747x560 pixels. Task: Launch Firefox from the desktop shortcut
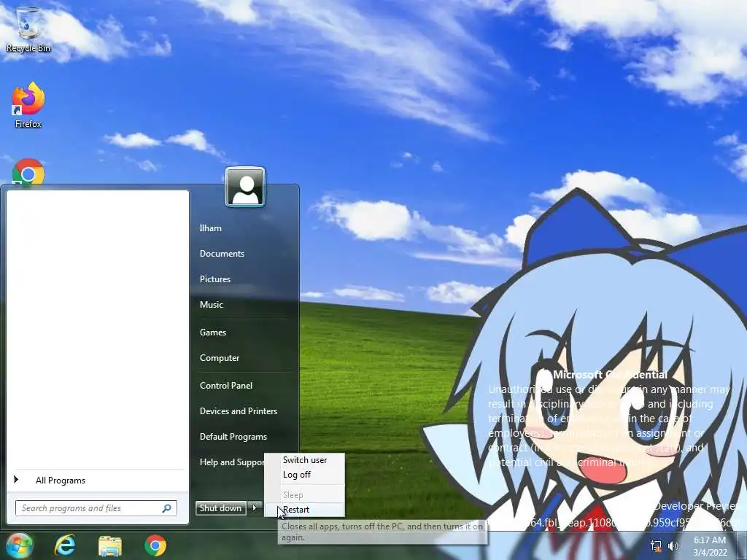point(28,105)
